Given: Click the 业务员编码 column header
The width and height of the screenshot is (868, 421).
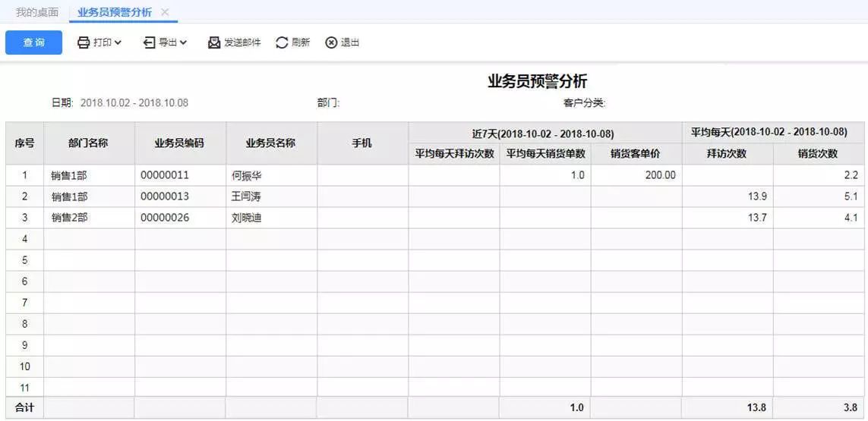Looking at the screenshot, I should [x=179, y=143].
